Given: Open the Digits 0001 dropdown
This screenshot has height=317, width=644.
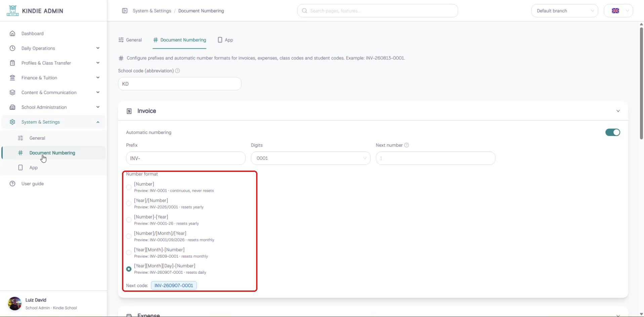Looking at the screenshot, I should click(311, 158).
